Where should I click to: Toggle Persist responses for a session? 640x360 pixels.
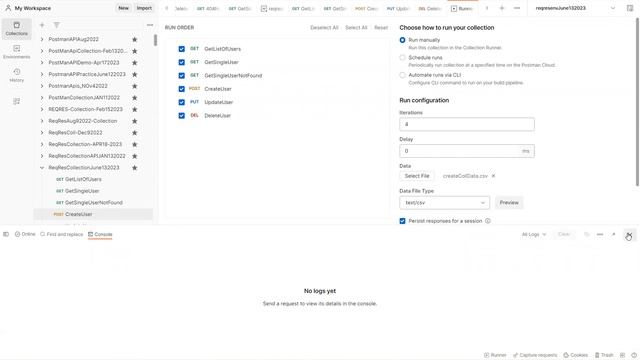(x=402, y=221)
